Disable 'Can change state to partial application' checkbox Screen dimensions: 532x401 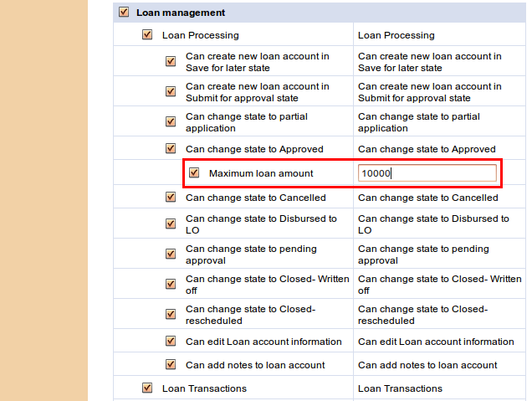click(x=171, y=122)
